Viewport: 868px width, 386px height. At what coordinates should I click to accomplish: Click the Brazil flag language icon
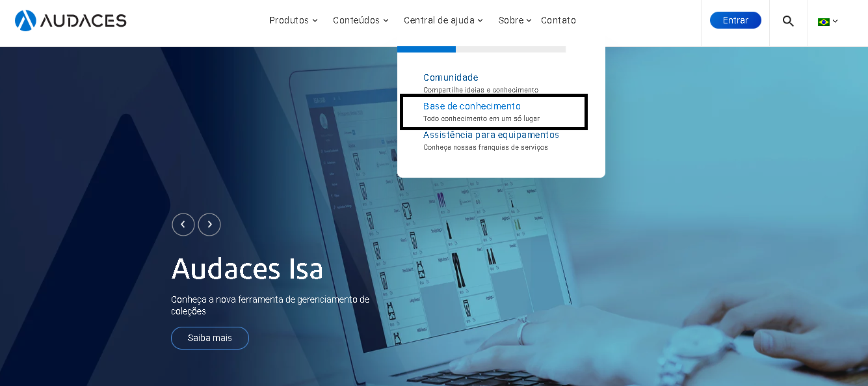tap(823, 21)
